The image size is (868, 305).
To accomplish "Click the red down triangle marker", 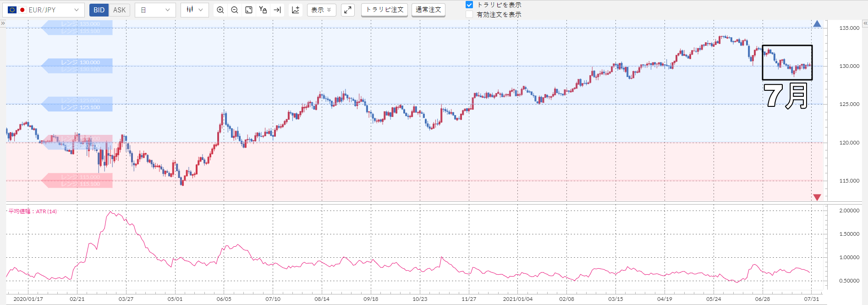I will click(817, 197).
